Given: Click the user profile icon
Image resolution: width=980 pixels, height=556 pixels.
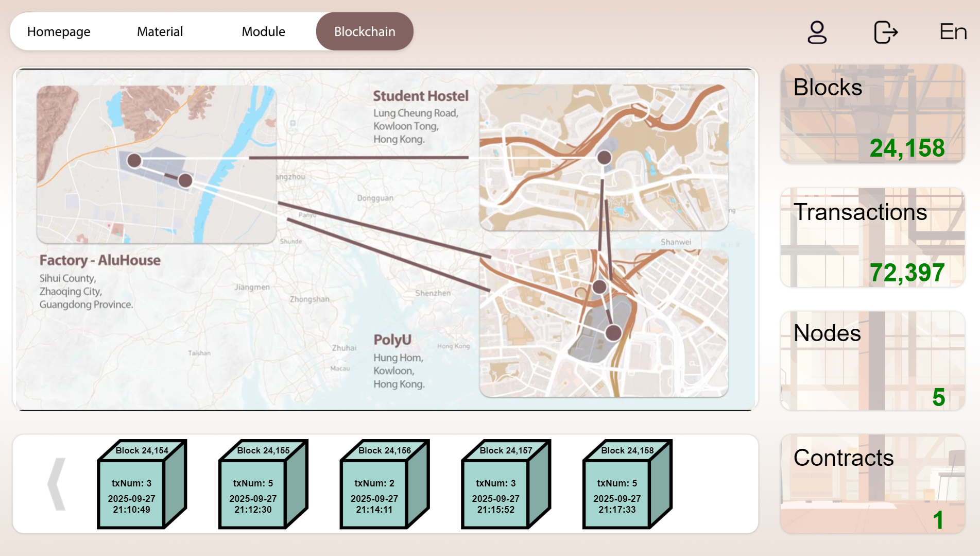Looking at the screenshot, I should [x=817, y=32].
